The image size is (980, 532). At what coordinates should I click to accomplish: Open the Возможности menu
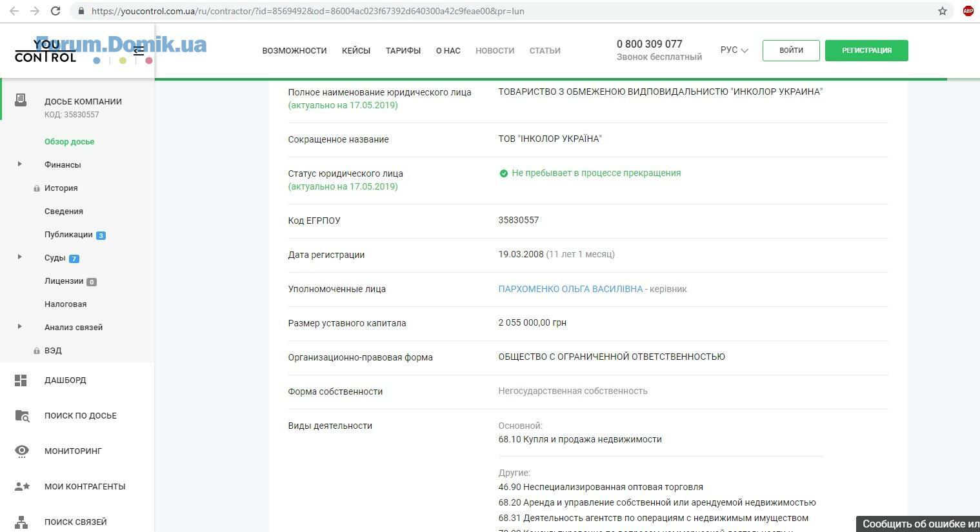pos(294,50)
